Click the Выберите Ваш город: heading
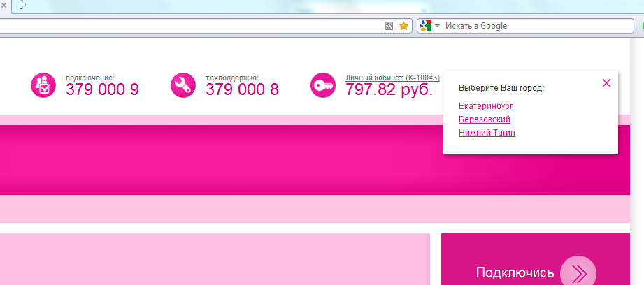Screen dimensions: 644x285 point(501,88)
